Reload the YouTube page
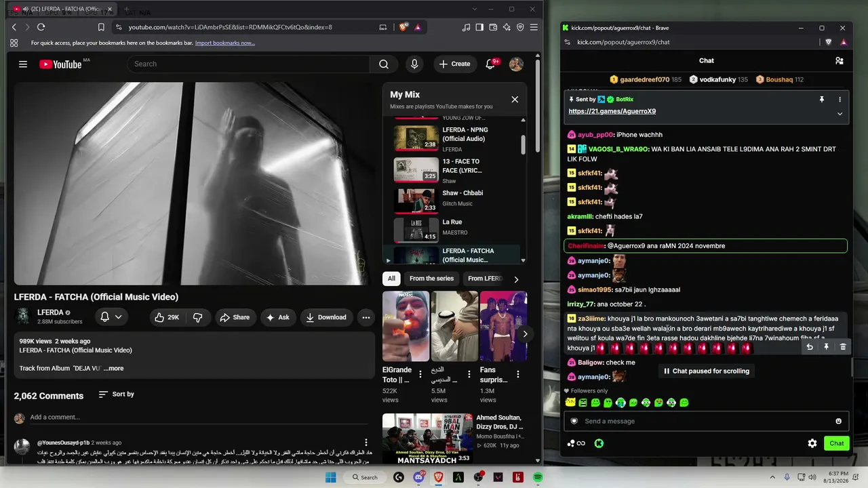The image size is (868, 488). tap(41, 27)
